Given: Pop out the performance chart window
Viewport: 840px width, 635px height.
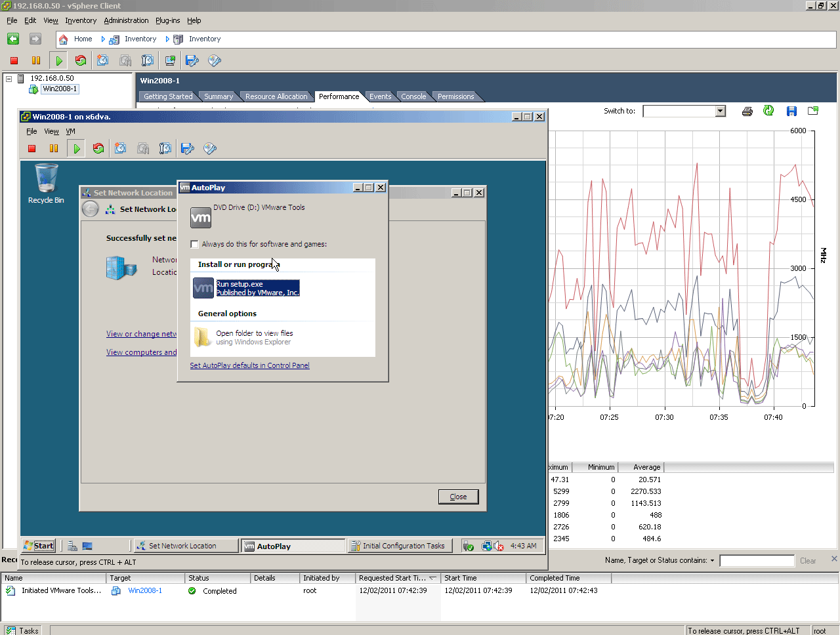Looking at the screenshot, I should pyautogui.click(x=813, y=111).
